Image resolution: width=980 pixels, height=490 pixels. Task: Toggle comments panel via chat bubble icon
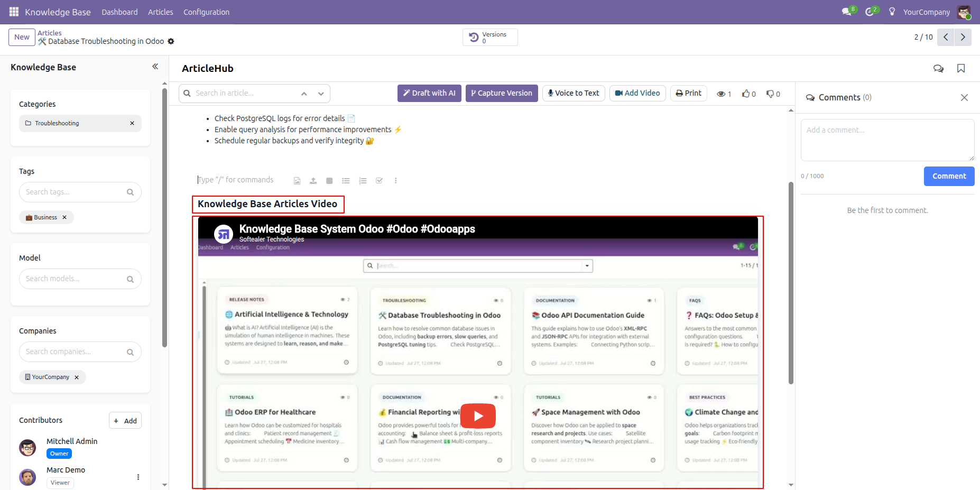tap(938, 69)
